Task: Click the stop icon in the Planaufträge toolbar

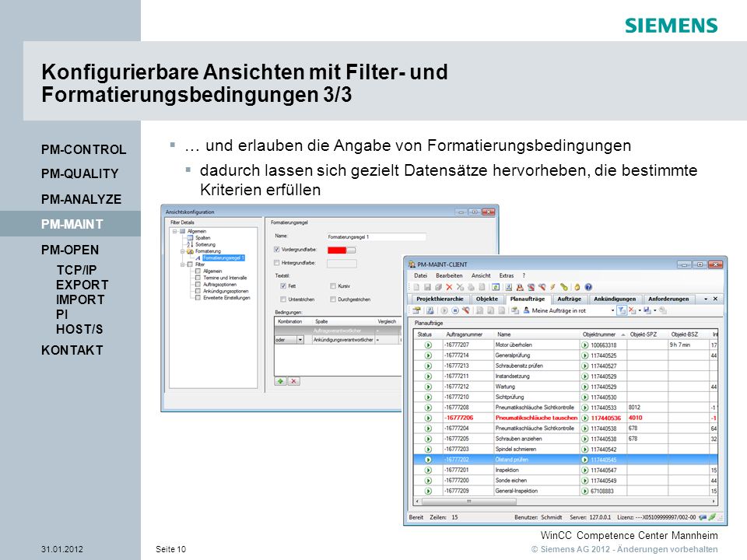Action: click(455, 310)
